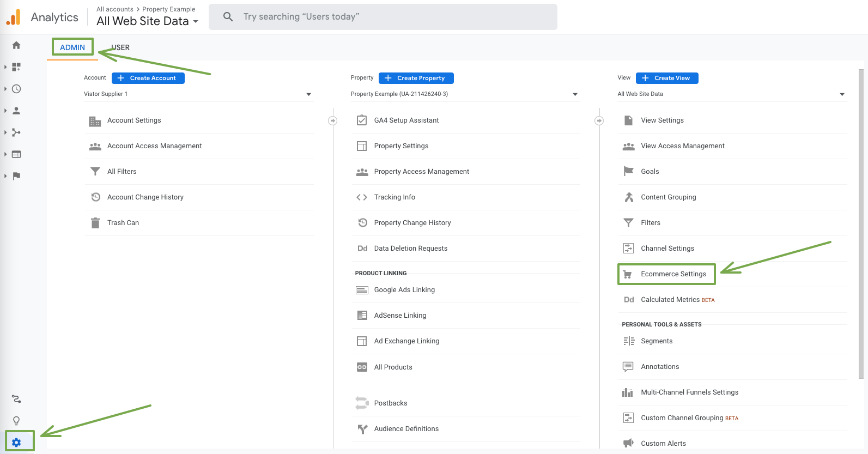The image size is (868, 454).
Task: Click the Account Change History clock icon
Action: click(x=95, y=197)
